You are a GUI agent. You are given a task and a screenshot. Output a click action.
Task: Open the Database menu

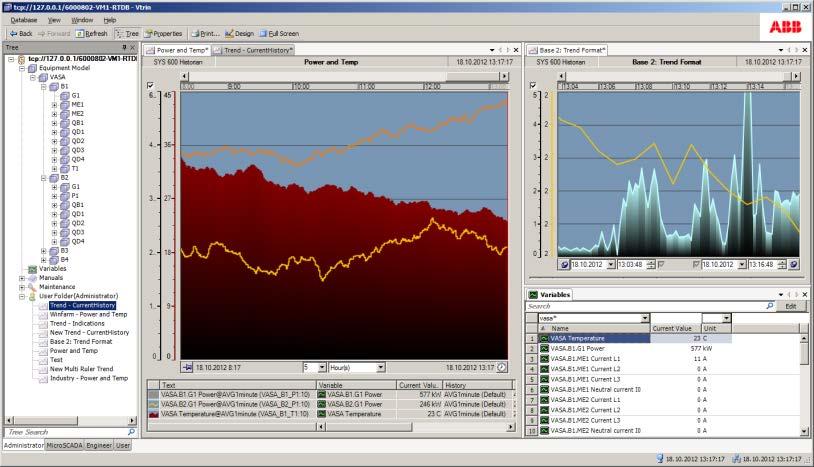click(x=23, y=20)
